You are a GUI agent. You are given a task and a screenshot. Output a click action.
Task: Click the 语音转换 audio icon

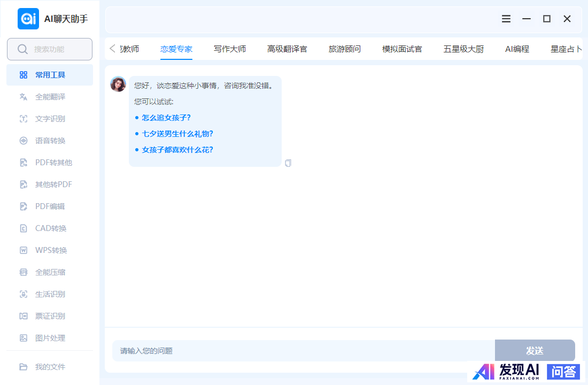pos(23,141)
